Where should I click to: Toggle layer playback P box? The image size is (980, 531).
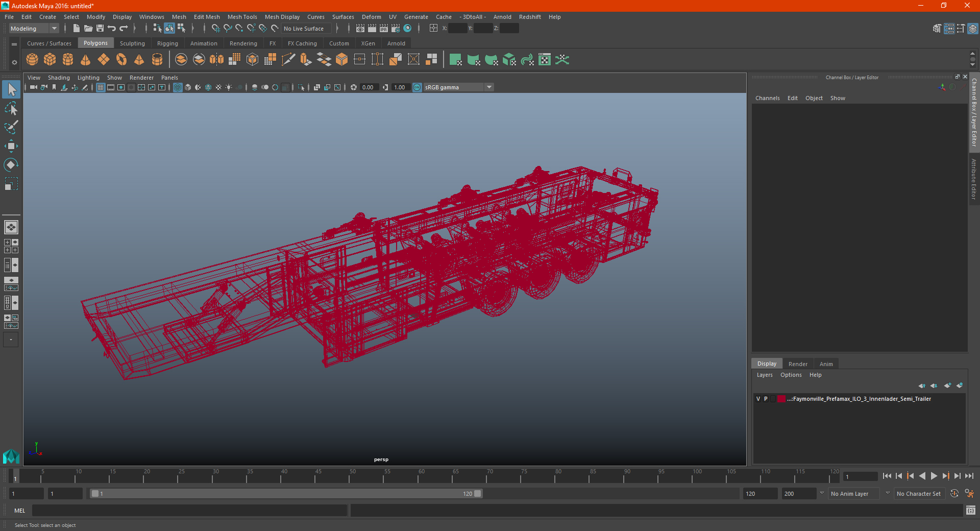(766, 399)
